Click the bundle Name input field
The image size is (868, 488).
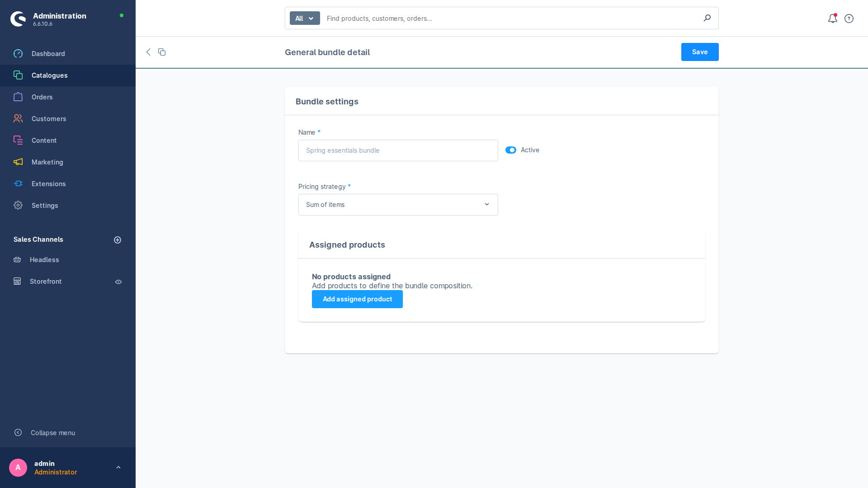point(398,150)
